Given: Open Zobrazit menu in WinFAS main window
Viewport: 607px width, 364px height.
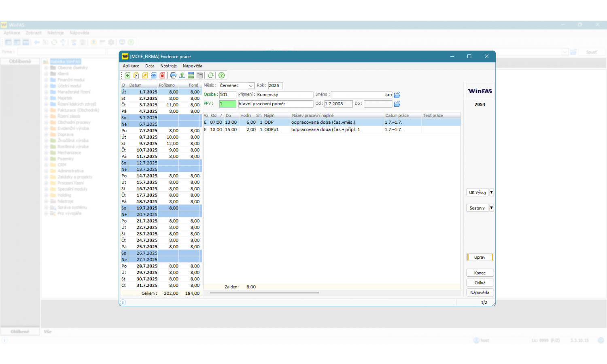Looking at the screenshot, I should (34, 33).
